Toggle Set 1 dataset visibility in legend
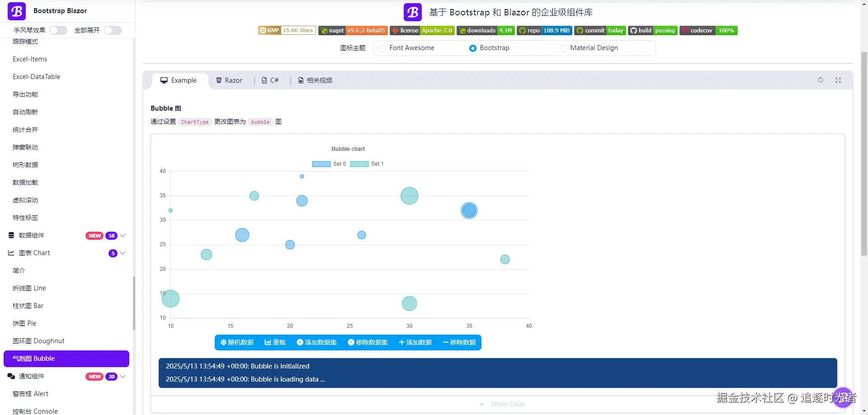 367,164
